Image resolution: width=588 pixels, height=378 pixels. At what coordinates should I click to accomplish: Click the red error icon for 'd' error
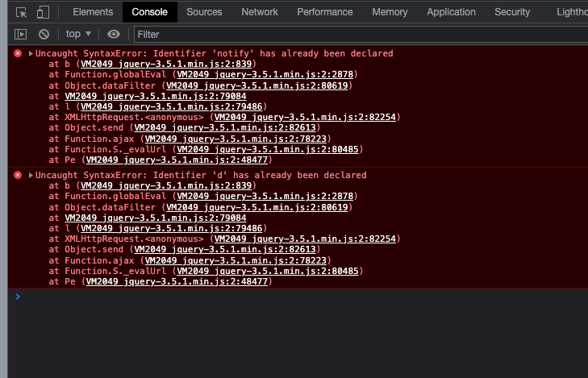tap(18, 175)
